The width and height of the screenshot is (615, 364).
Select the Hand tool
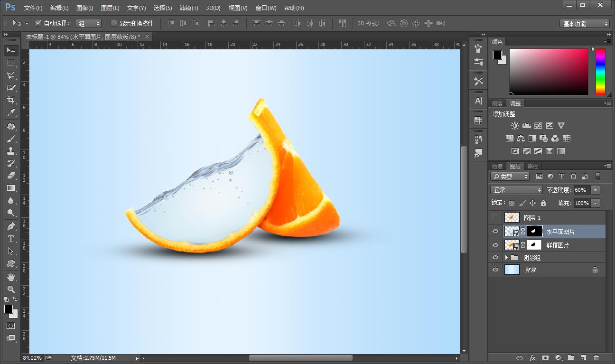point(10,276)
